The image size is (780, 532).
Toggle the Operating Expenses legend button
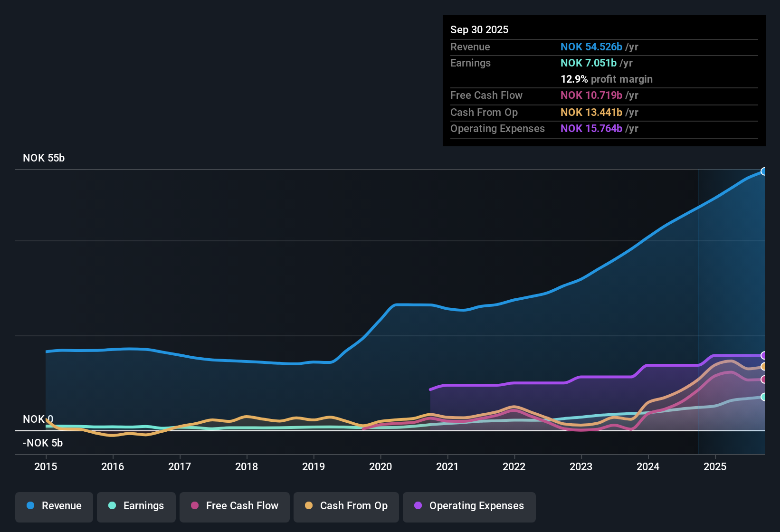coord(469,507)
